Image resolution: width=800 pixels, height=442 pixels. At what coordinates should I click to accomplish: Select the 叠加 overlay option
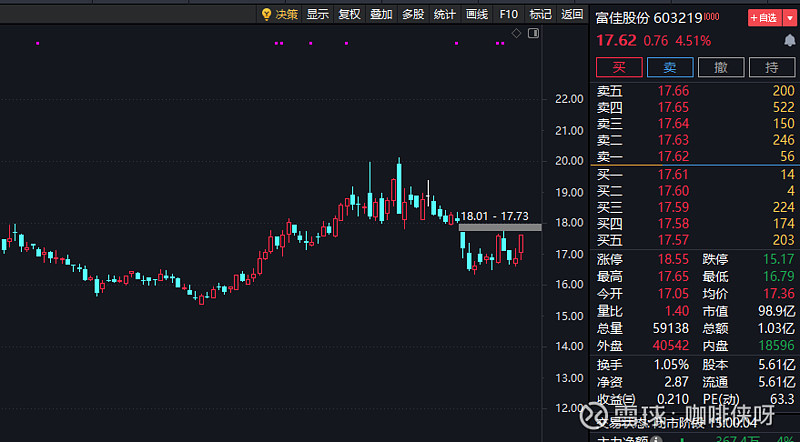click(x=381, y=14)
